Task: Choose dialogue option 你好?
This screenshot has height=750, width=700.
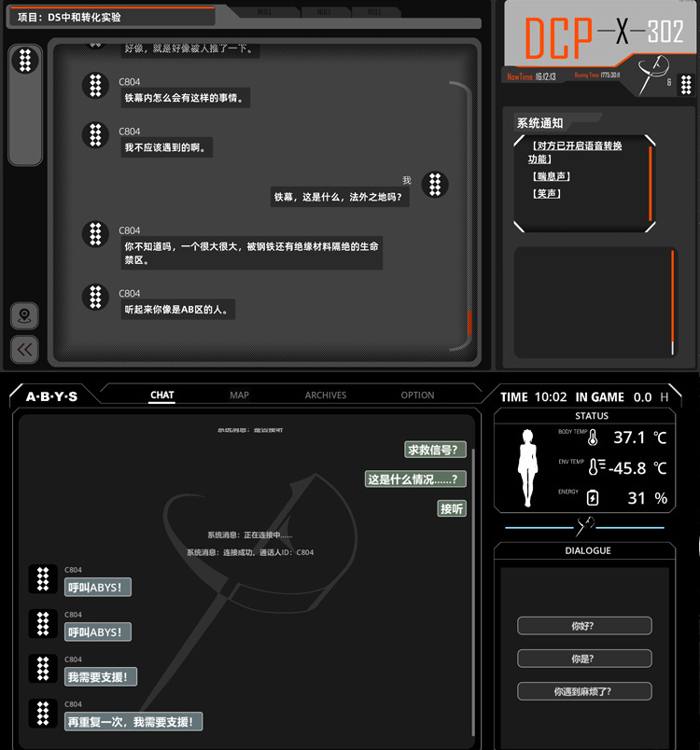Action: point(584,626)
